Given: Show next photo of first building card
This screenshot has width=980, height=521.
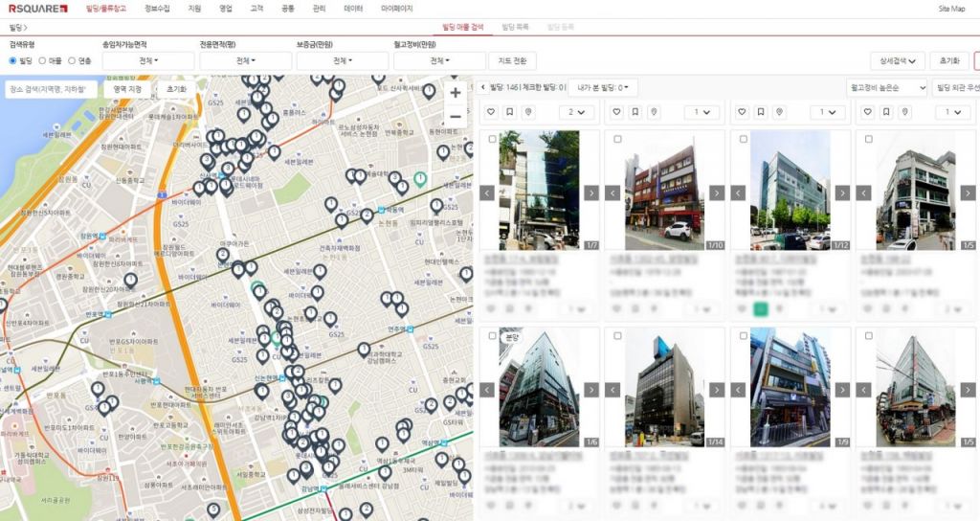Looking at the screenshot, I should (591, 193).
